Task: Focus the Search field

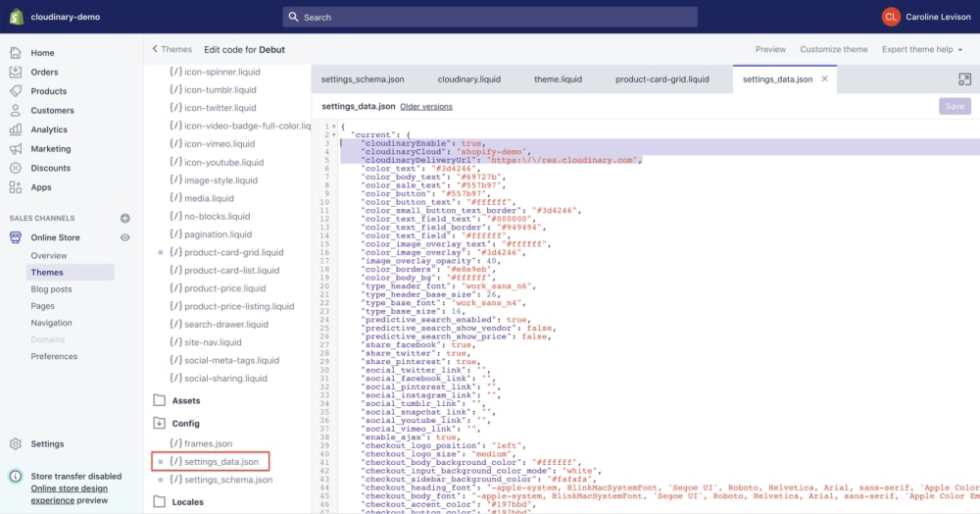Action: click(490, 17)
